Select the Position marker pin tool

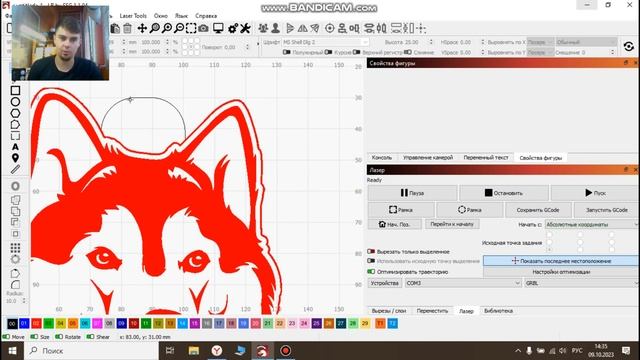[x=15, y=158]
